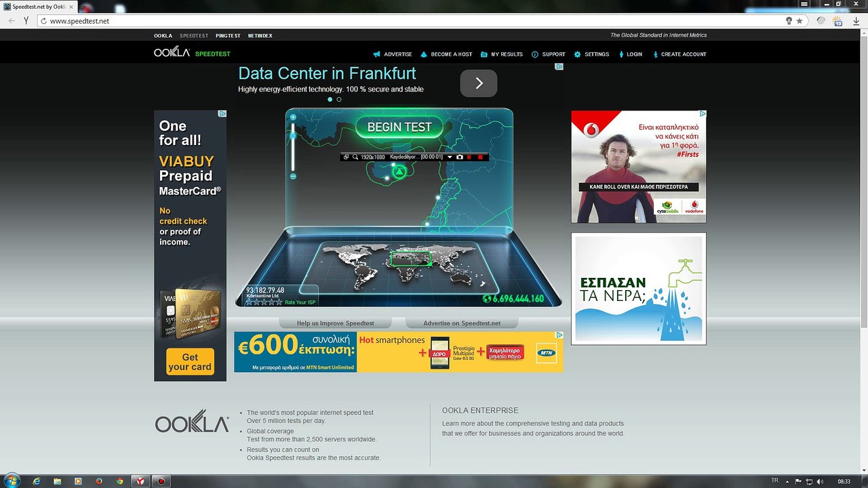Open the SPEEDTEST tab in top bar
Screen dimensions: 868x488
coord(194,35)
